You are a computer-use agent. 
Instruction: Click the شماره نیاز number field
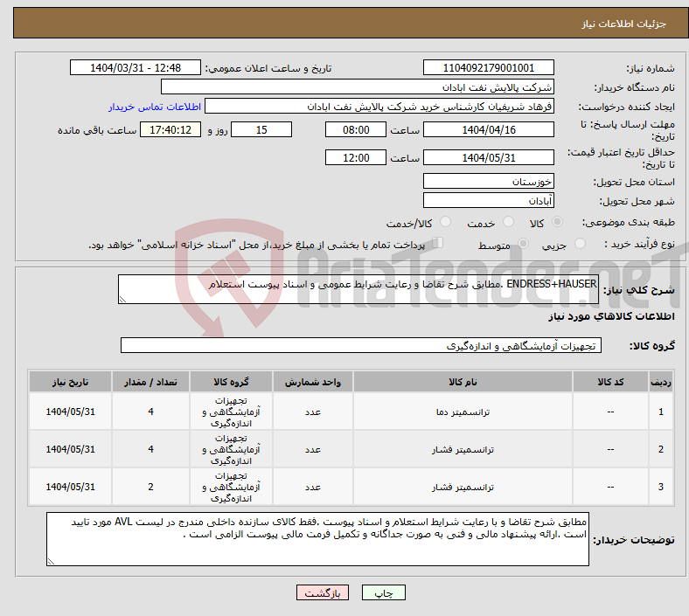[x=488, y=67]
